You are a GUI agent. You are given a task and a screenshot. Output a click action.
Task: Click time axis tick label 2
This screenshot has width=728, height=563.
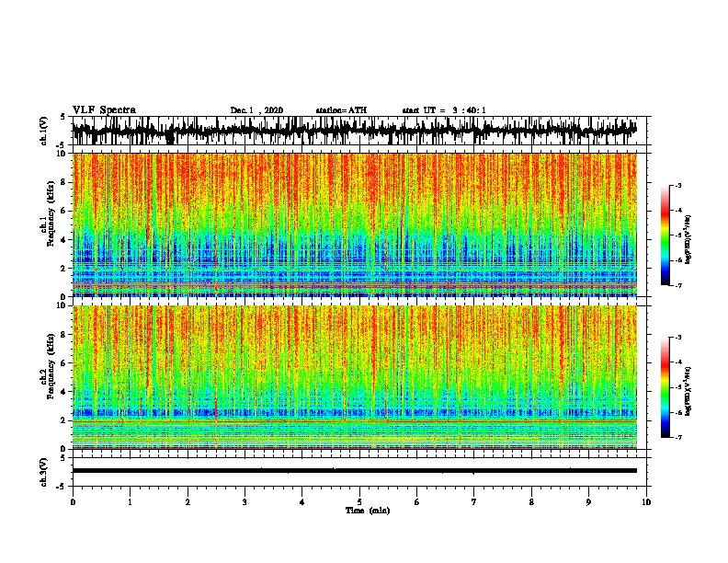[x=188, y=502]
